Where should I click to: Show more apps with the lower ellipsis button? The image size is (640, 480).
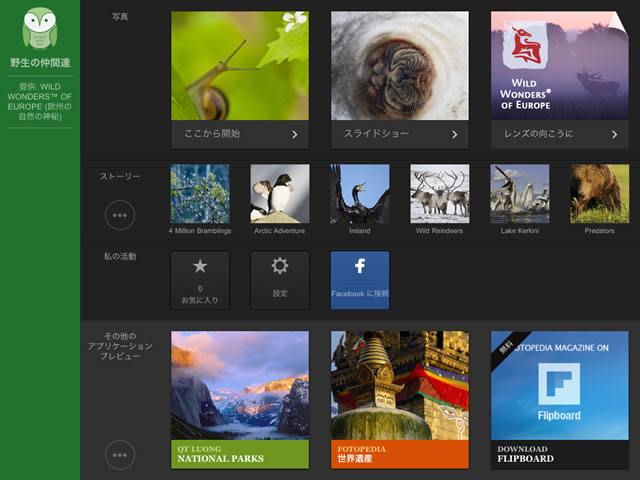(120, 455)
